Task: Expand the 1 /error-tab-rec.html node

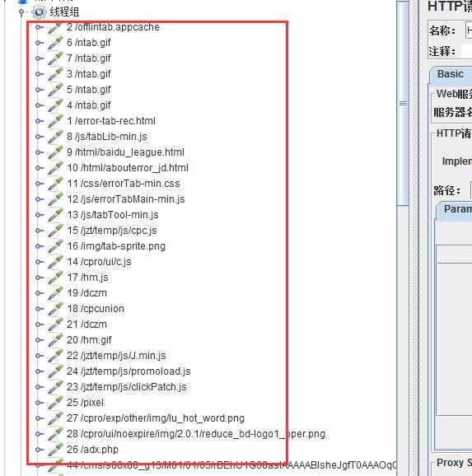Action: [x=40, y=121]
